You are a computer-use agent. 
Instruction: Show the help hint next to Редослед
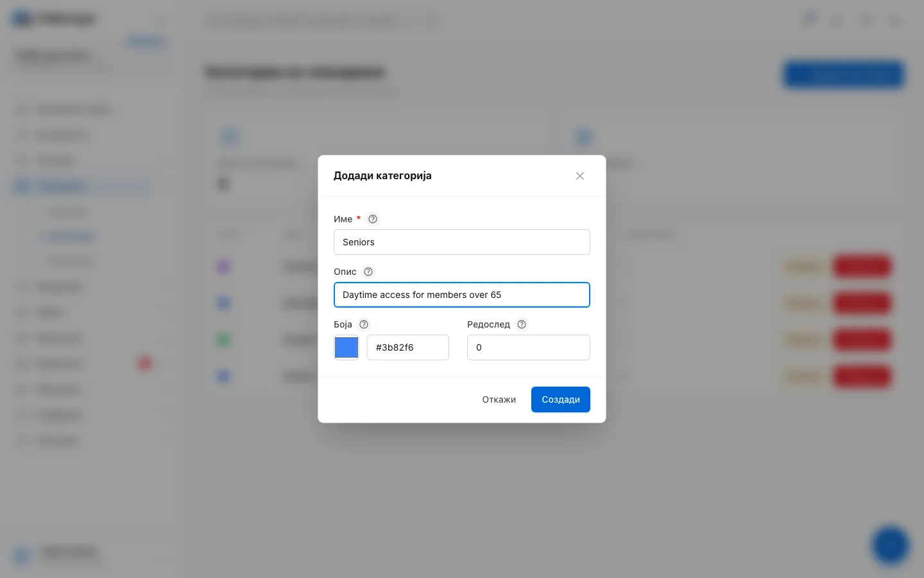[x=522, y=324]
